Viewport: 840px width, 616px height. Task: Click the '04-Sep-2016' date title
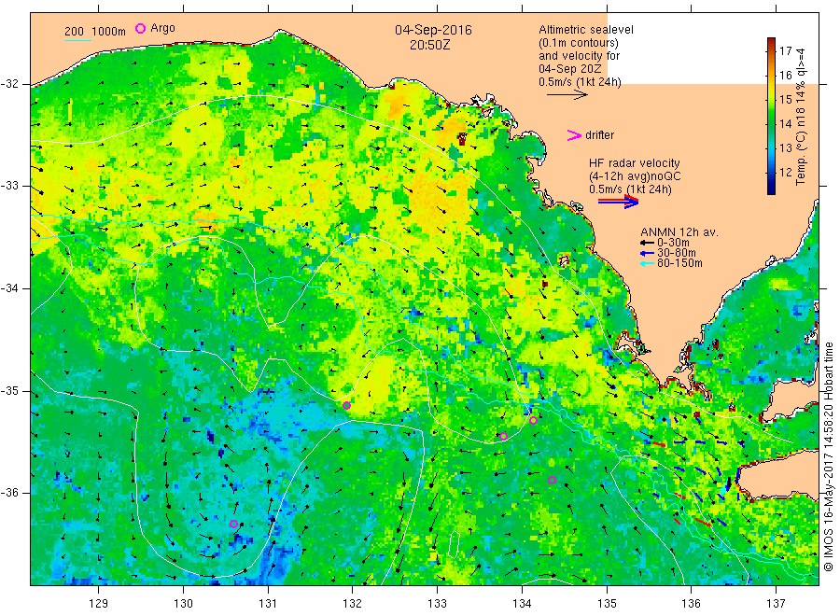tap(433, 30)
